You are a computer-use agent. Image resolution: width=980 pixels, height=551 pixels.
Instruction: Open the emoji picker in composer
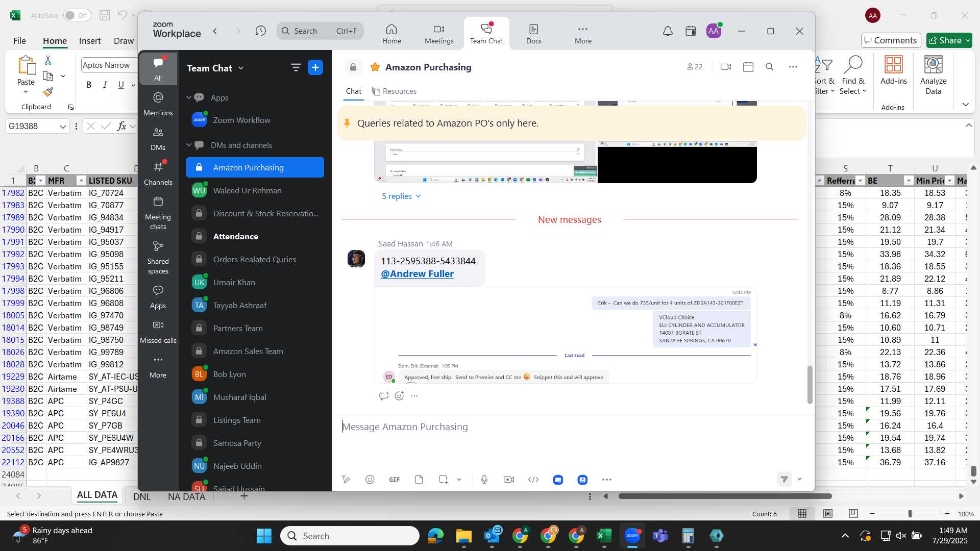point(370,480)
